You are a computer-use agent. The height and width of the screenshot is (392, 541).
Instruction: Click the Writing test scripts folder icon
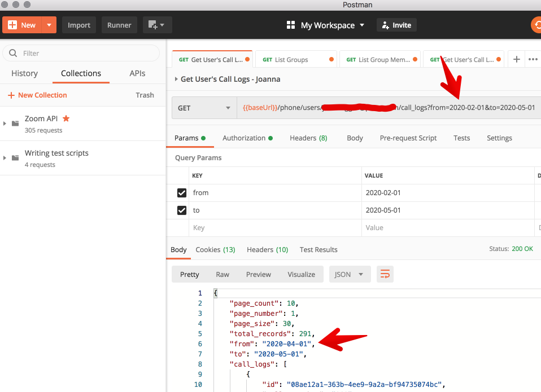15,158
